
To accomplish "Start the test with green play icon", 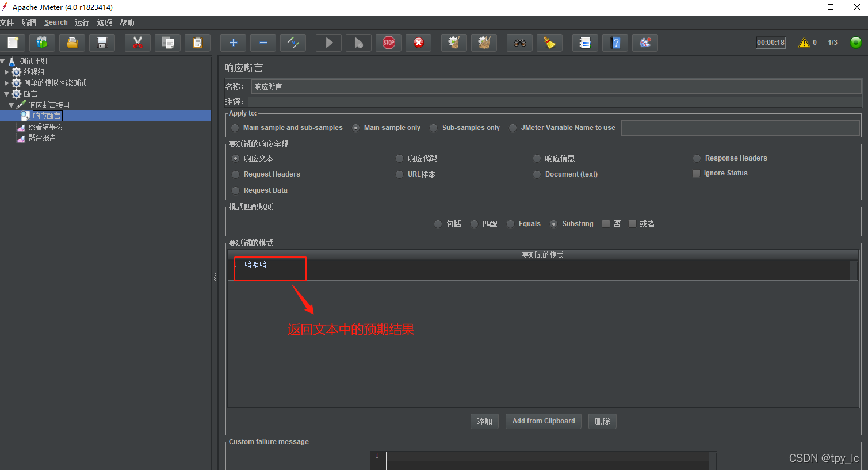I will [x=328, y=43].
